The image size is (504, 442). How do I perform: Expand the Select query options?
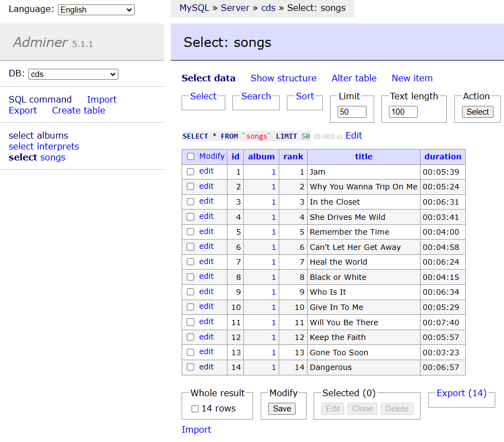click(x=203, y=96)
